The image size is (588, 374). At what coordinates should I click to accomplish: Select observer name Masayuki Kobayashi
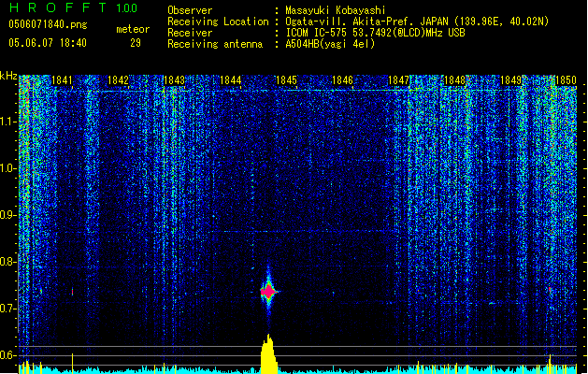(336, 10)
